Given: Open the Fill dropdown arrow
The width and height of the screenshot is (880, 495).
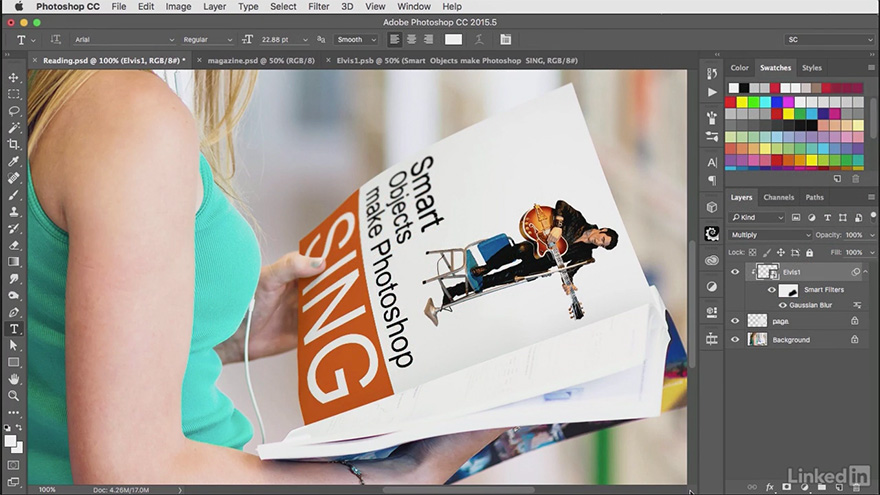Looking at the screenshot, I should (872, 253).
